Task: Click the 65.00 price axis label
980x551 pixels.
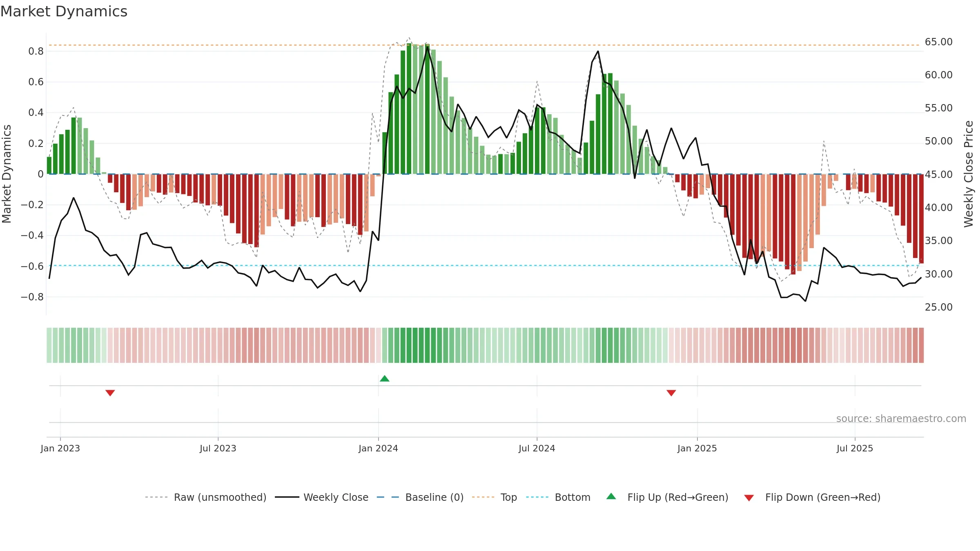Action: coord(939,42)
